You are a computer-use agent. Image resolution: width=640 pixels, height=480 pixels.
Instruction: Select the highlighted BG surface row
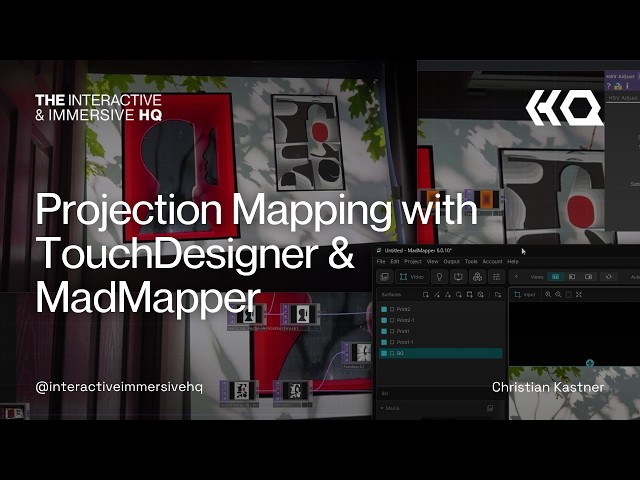[x=441, y=353]
